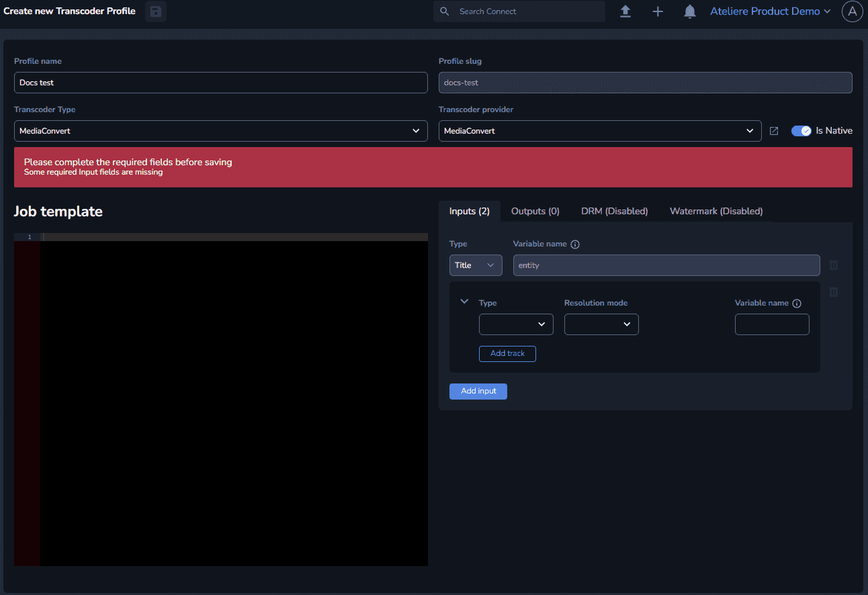Focus the Search Connect box
Viewport: 868px width, 595px height.
pos(519,11)
